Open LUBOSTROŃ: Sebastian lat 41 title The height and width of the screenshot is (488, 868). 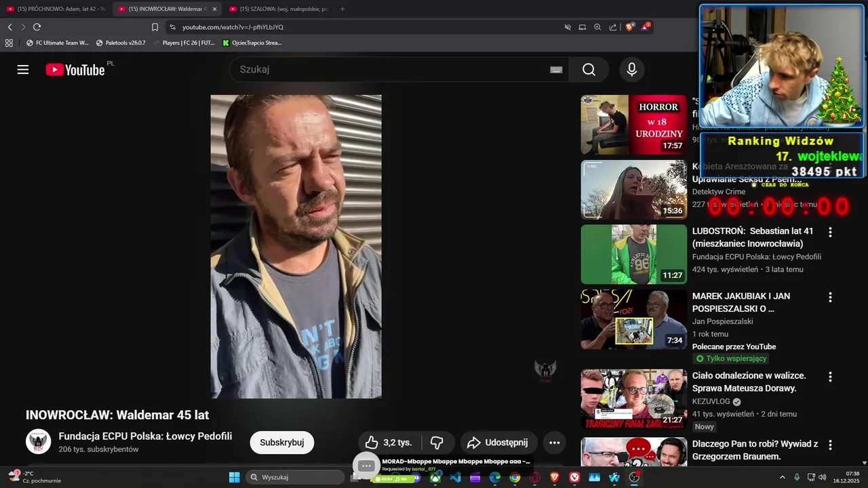point(753,237)
